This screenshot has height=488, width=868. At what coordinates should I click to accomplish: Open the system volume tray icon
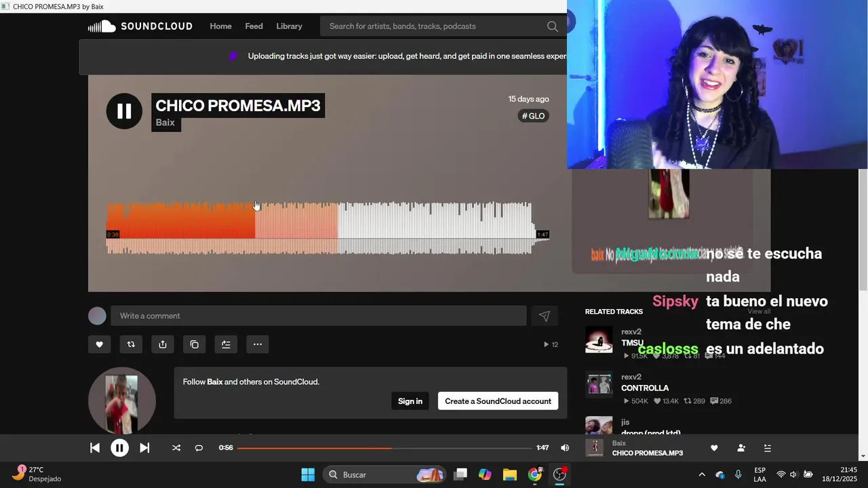click(793, 474)
